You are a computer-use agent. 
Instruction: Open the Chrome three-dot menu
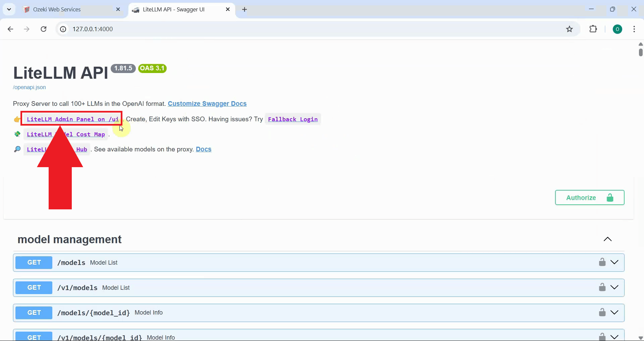tap(634, 29)
